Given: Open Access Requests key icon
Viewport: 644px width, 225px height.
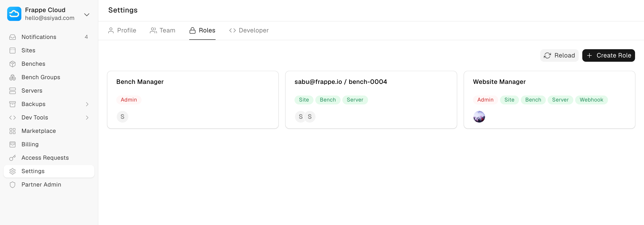Looking at the screenshot, I should [x=13, y=158].
